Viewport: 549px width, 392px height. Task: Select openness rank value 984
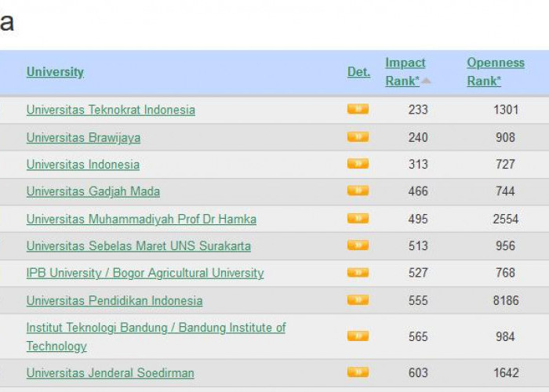[505, 336]
